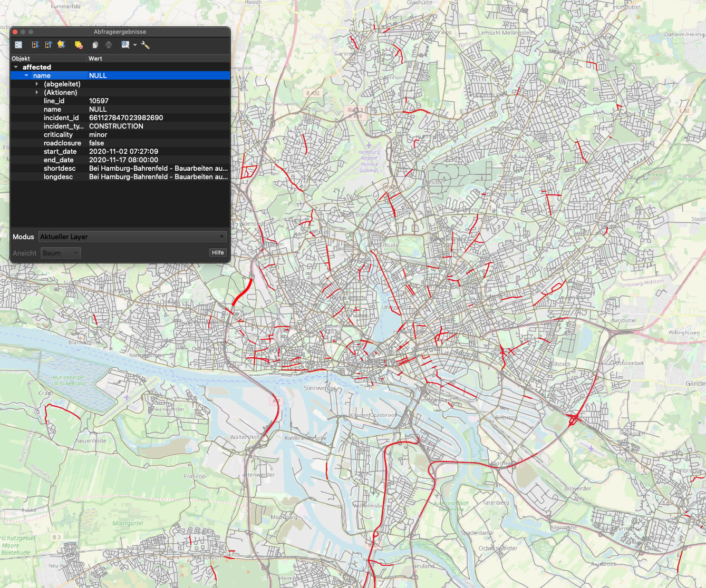Click the Expand Tree toolbar icon
Screen dimensions: 706x588
coord(35,45)
